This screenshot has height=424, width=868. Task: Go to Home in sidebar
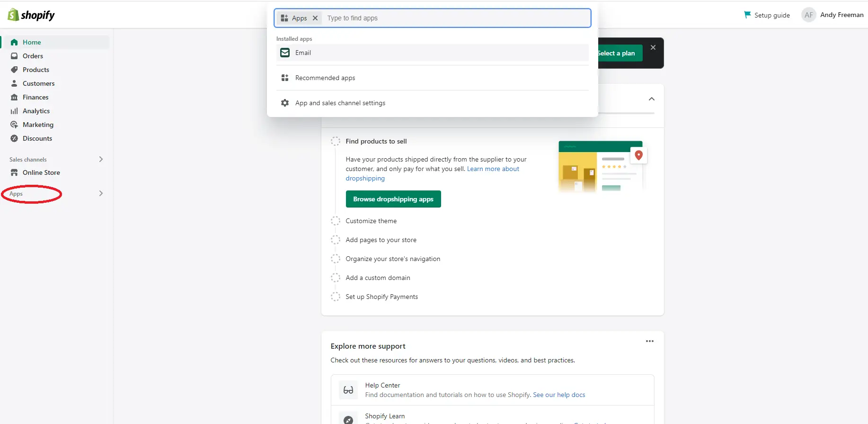(32, 42)
